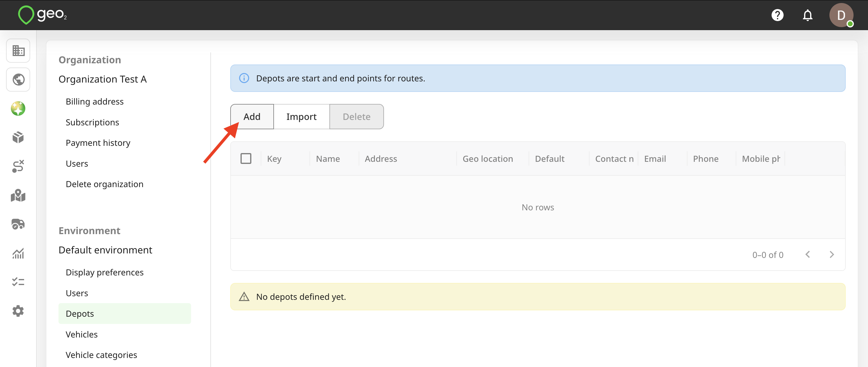Open the package box icon in sidebar
868x367 pixels.
[x=18, y=137]
